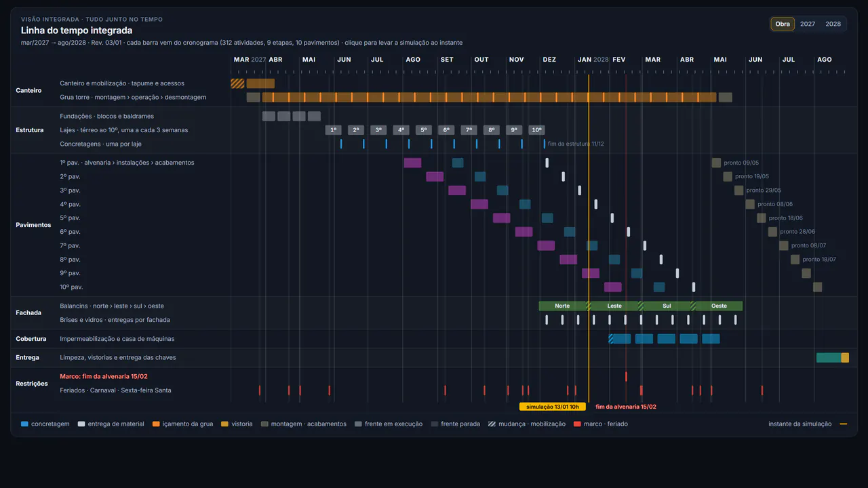Click the 1º laje chip

[334, 130]
